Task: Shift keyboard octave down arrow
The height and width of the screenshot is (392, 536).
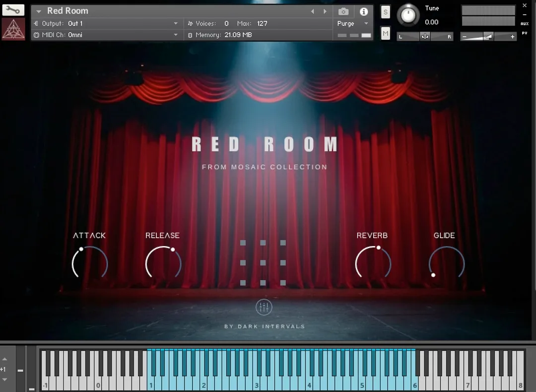Action: click(x=5, y=380)
